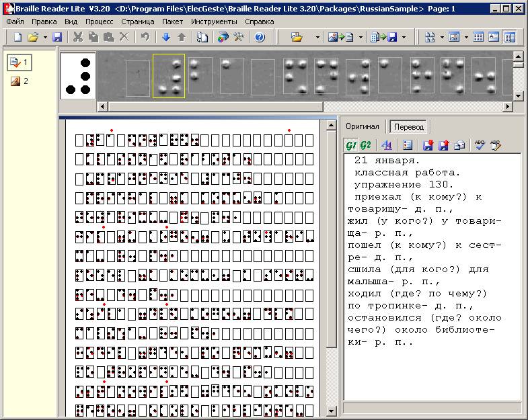Open ABC pencil dictionary edit icon
Image resolution: width=528 pixels, height=420 pixels.
click(x=496, y=145)
